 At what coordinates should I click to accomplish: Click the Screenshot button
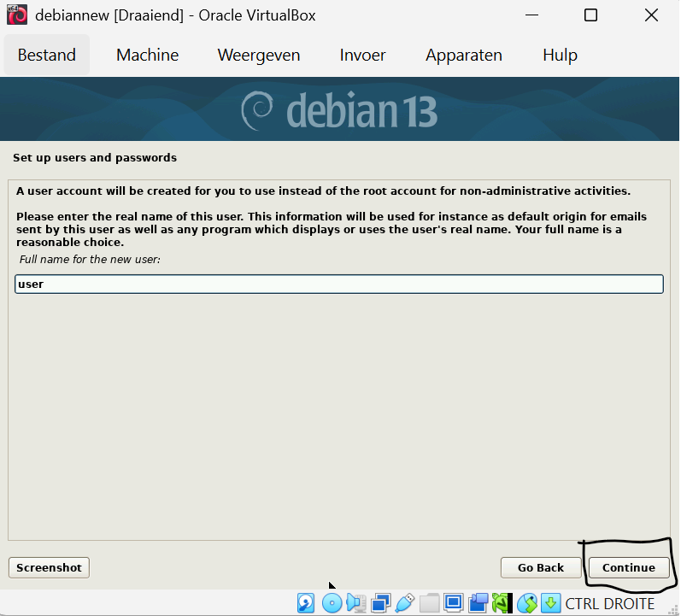(49, 568)
